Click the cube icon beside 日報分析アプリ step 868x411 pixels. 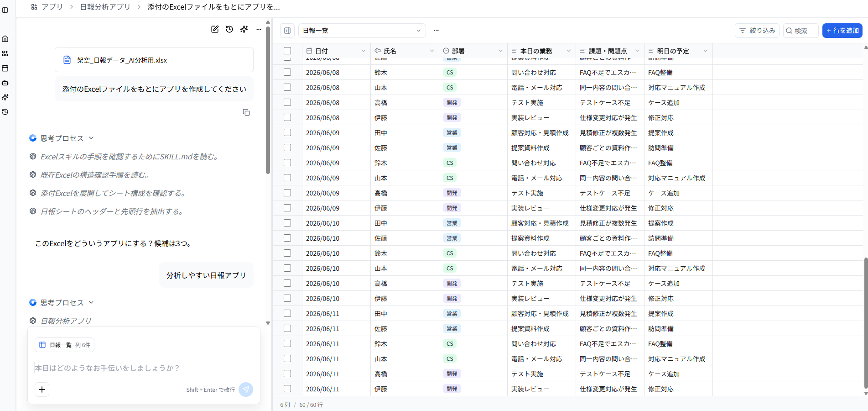coord(33,321)
